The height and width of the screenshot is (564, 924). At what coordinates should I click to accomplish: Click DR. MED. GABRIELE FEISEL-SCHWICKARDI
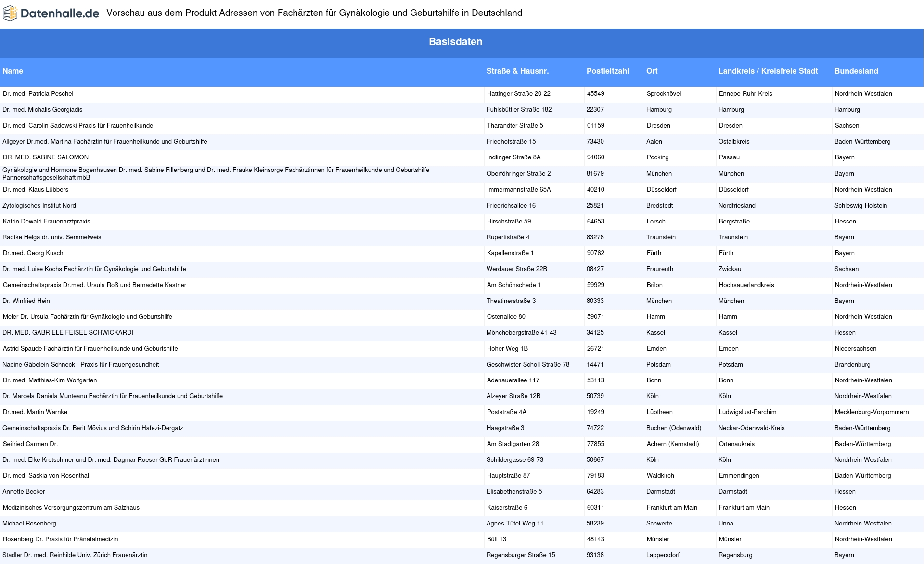pyautogui.click(x=68, y=333)
